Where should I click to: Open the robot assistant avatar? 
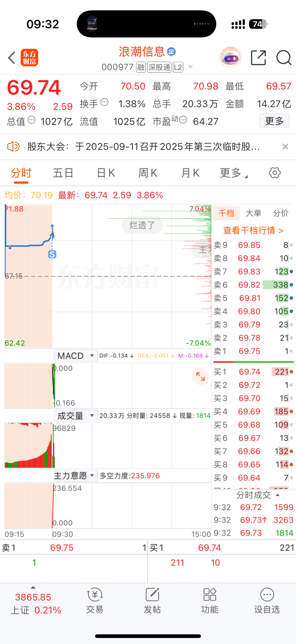230,58
